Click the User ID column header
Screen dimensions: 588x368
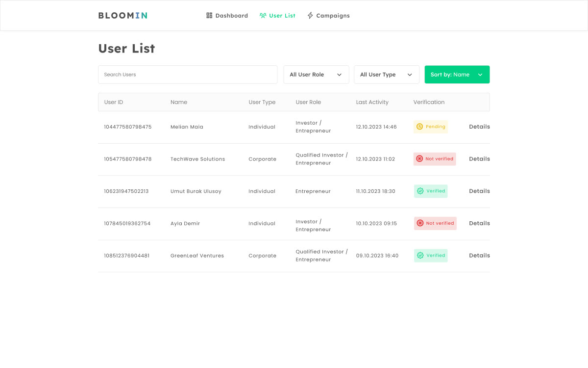pyautogui.click(x=114, y=102)
